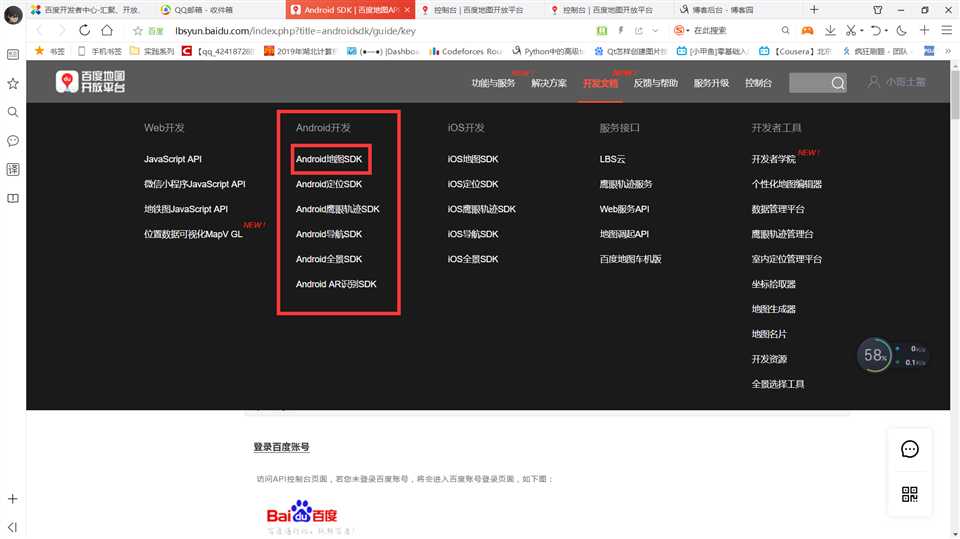Star this page as a bookmark
Image resolution: width=960 pixels, height=539 pixels.
(x=138, y=31)
